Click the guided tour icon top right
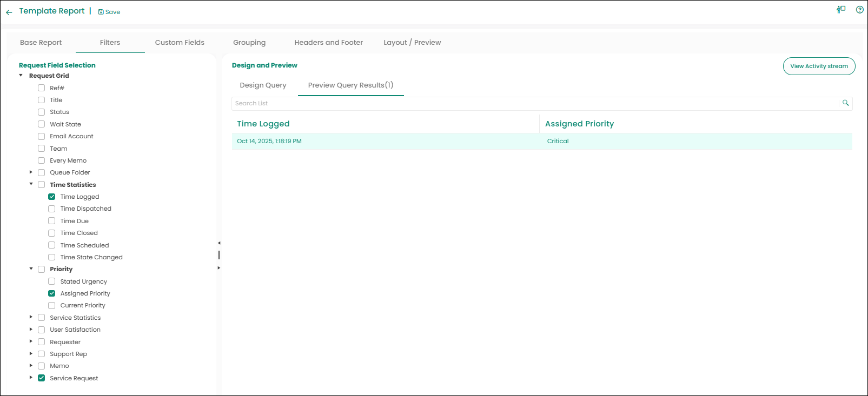Viewport: 868px width, 396px height. point(841,10)
